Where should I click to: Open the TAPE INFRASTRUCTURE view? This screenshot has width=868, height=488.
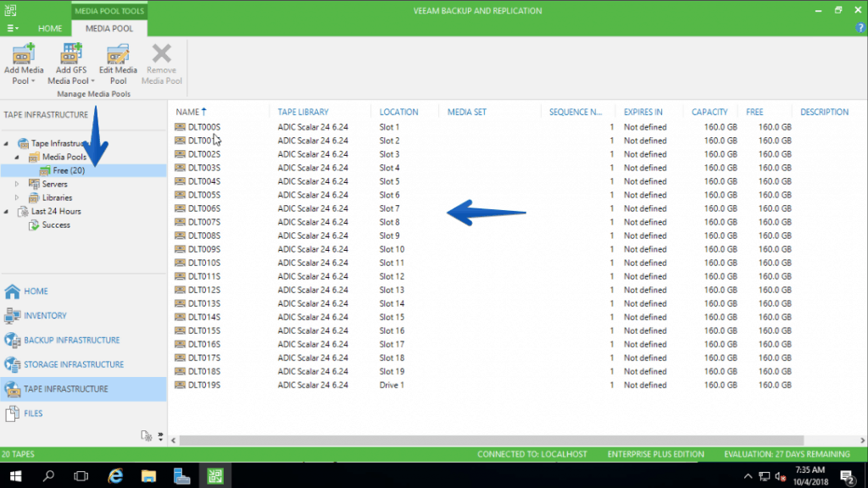[83, 389]
